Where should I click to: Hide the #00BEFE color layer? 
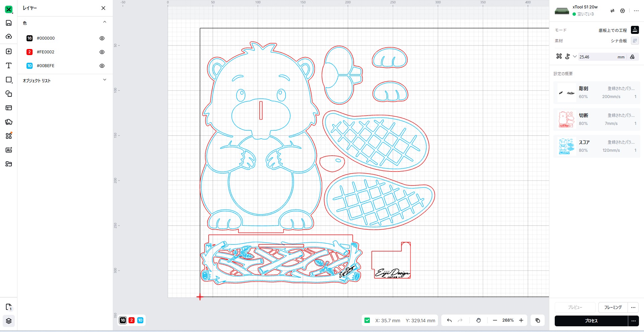pyautogui.click(x=102, y=66)
